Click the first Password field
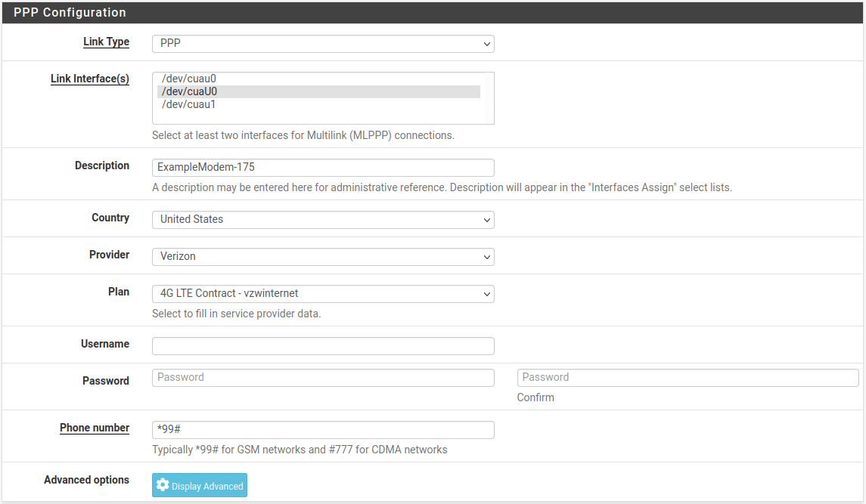Viewport: 866px width, 504px height. click(323, 377)
